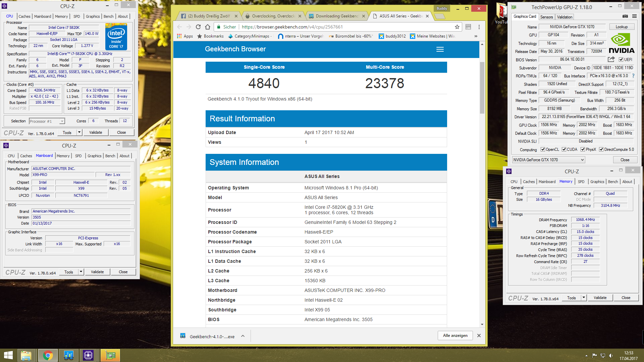The height and width of the screenshot is (362, 644).
Task: Click the NVIDIA logo in GPU-Z
Action: 621,43
